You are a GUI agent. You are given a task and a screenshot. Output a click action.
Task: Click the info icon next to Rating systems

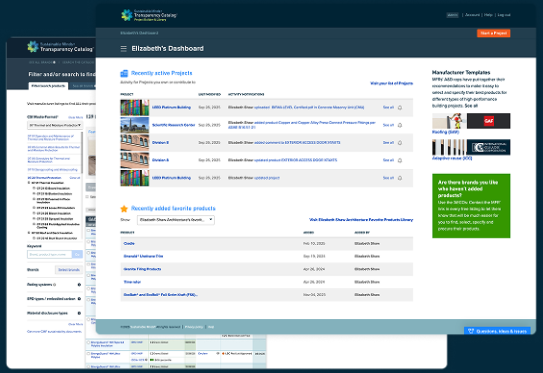click(55, 285)
